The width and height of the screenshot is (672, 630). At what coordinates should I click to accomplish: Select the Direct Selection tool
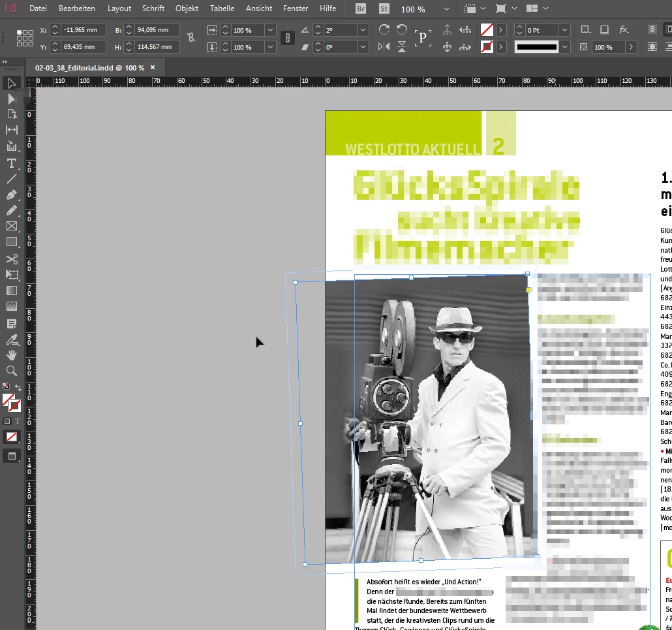click(12, 99)
